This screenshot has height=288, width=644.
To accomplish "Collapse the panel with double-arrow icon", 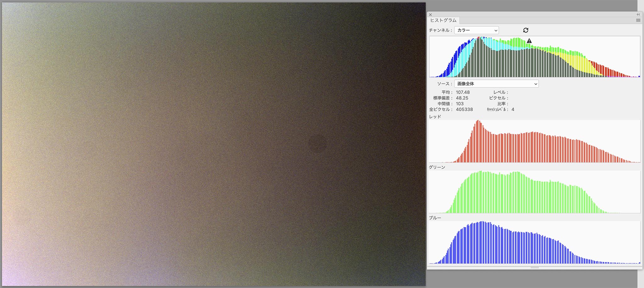I will (638, 14).
